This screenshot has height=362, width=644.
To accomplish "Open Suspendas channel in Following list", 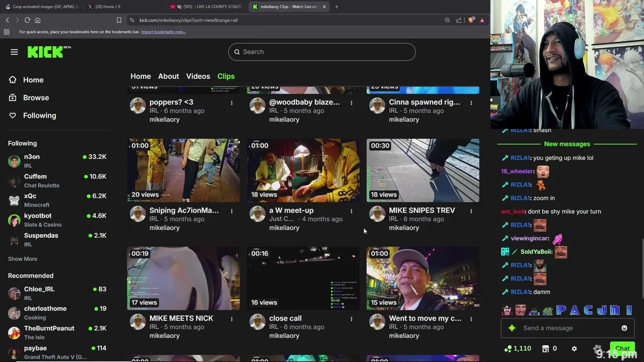I will tap(57, 239).
